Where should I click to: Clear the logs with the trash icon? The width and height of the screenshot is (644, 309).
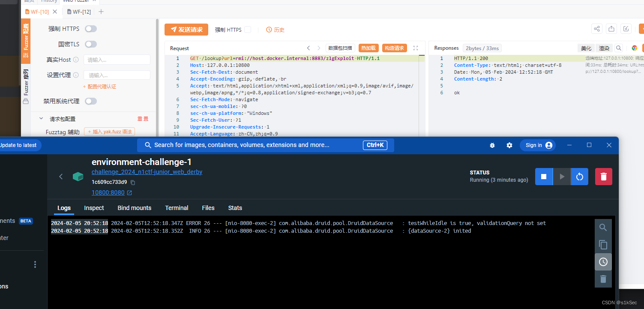pyautogui.click(x=603, y=279)
